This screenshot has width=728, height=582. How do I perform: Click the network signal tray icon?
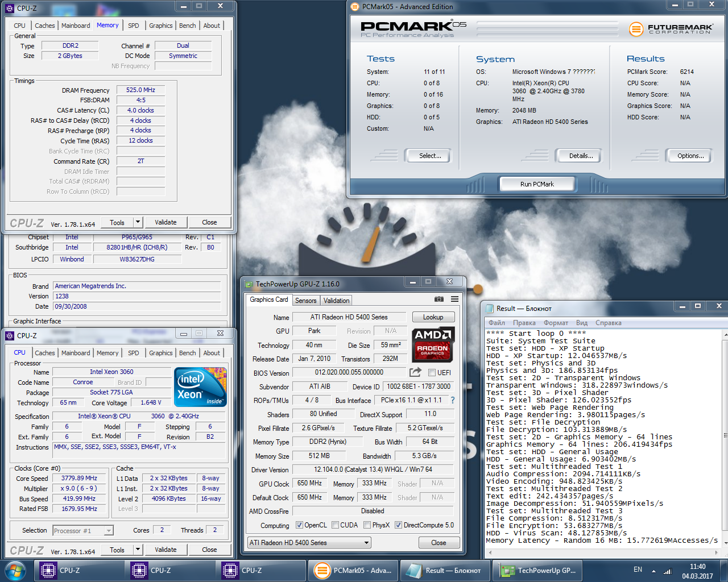668,571
